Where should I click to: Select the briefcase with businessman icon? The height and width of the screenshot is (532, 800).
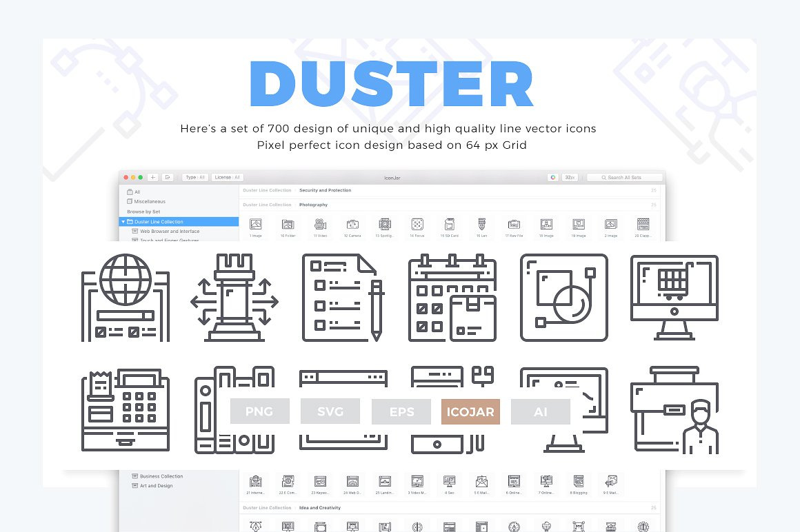(674, 409)
